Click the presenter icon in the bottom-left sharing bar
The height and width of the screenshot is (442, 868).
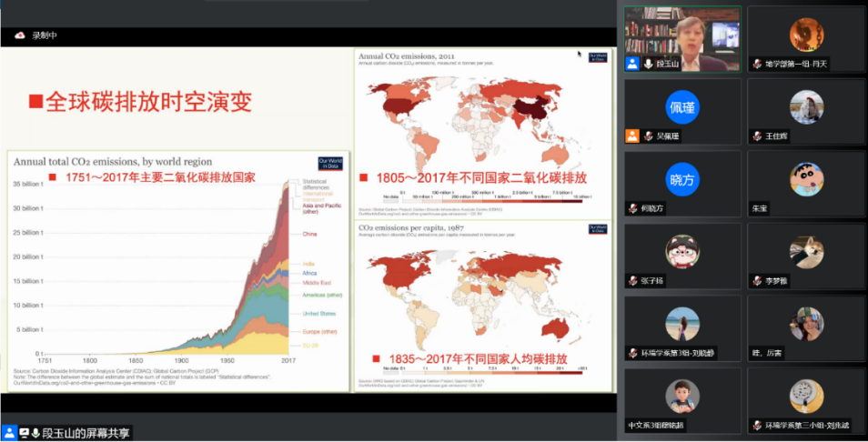coord(8,433)
